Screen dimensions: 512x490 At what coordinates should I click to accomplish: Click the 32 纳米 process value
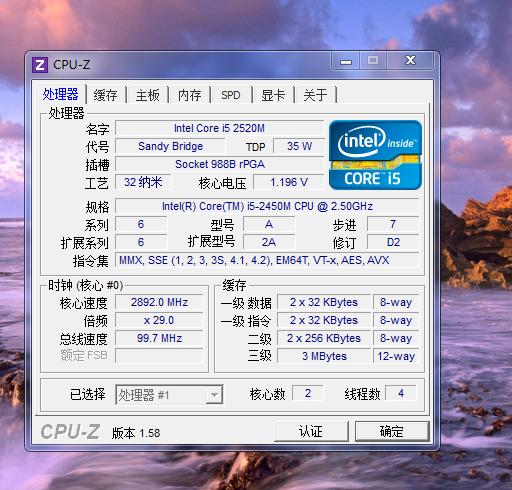[x=143, y=182]
